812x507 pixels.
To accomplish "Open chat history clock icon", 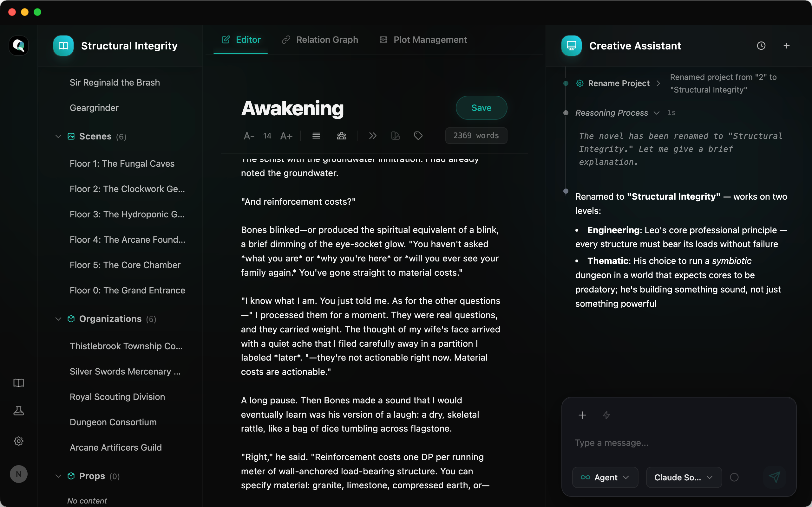I will coord(761,46).
